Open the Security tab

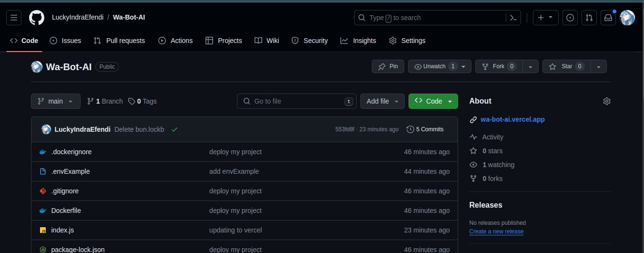click(309, 41)
